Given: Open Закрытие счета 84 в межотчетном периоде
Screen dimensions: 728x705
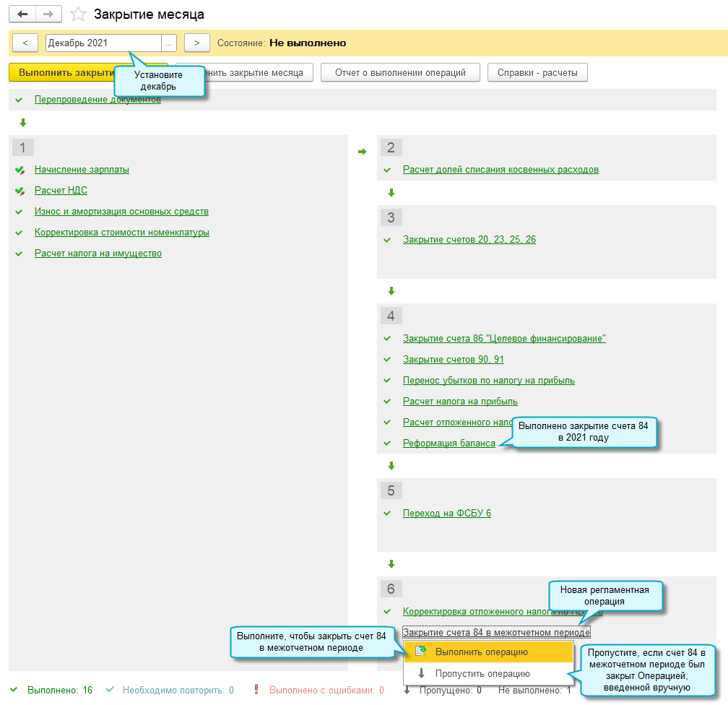Looking at the screenshot, I should point(496,632).
